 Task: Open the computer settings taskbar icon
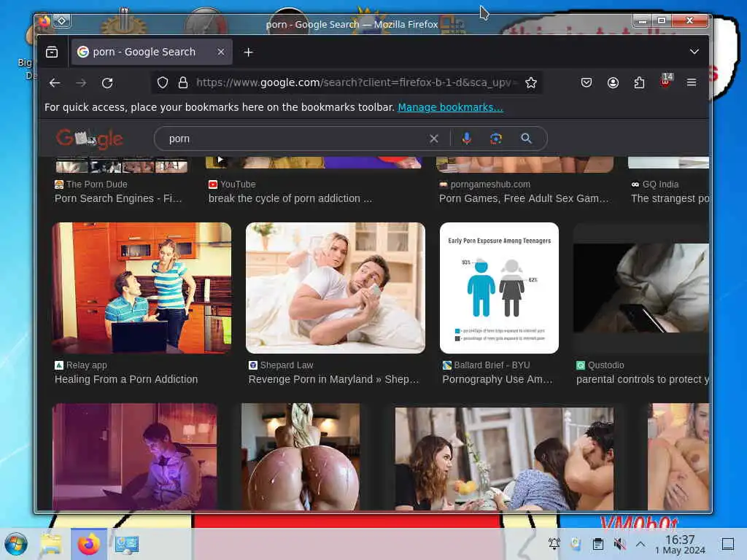(x=127, y=544)
